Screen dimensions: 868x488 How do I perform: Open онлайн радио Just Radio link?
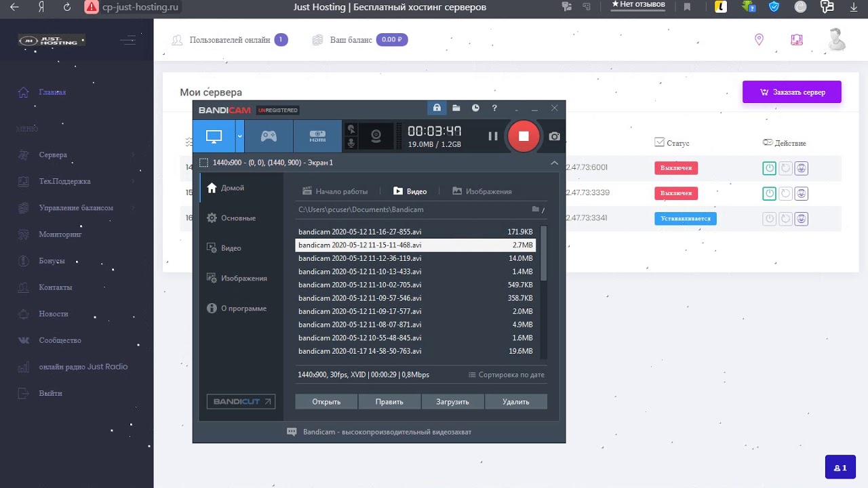[83, 367]
